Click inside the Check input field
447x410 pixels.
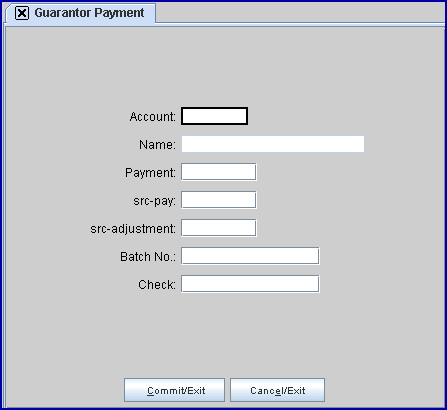click(x=250, y=284)
